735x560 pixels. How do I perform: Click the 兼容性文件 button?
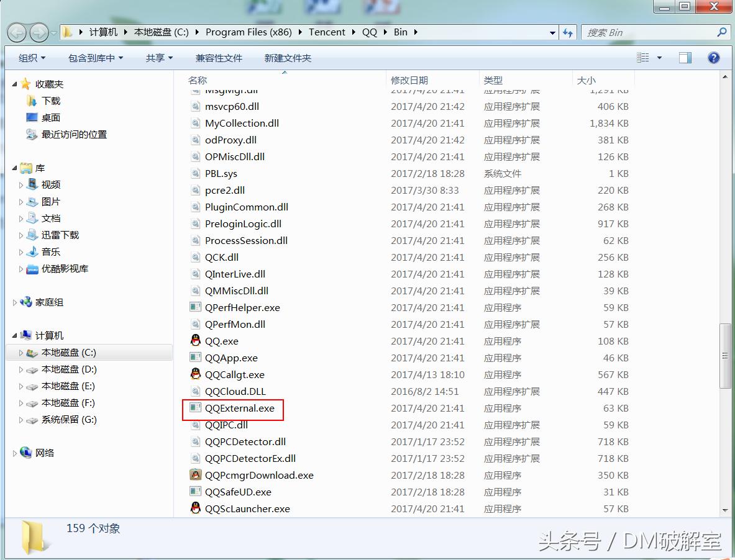(x=219, y=58)
